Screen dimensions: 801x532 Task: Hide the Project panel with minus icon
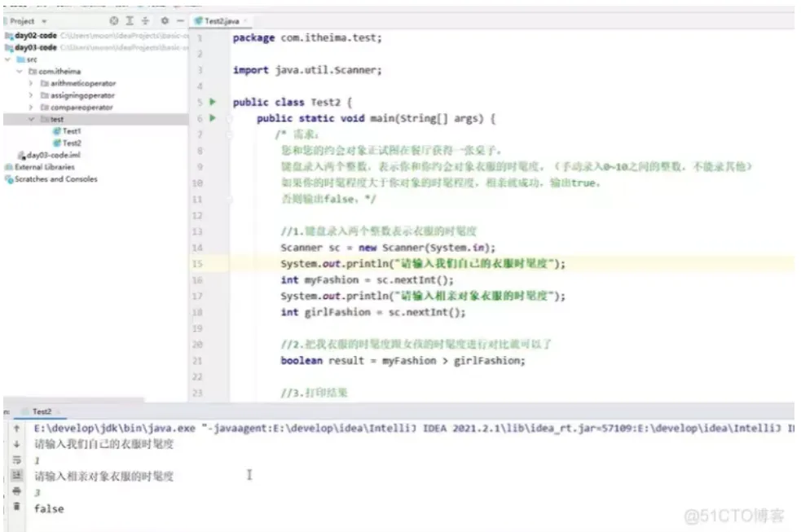tap(180, 20)
